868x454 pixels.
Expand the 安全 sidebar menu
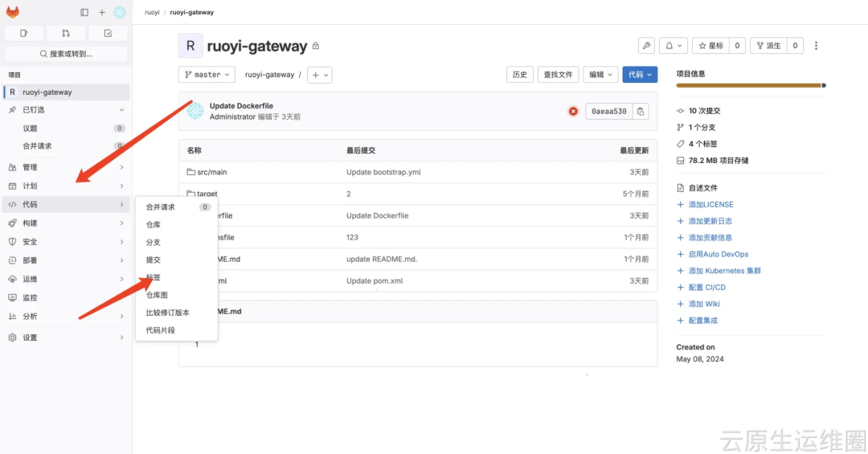point(67,242)
